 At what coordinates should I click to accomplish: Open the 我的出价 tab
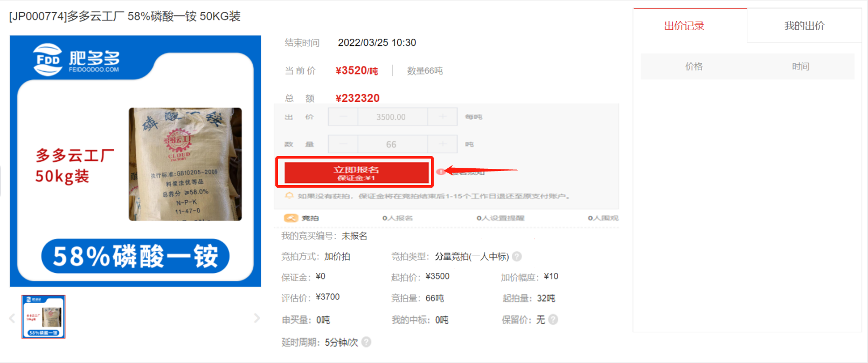coord(804,26)
